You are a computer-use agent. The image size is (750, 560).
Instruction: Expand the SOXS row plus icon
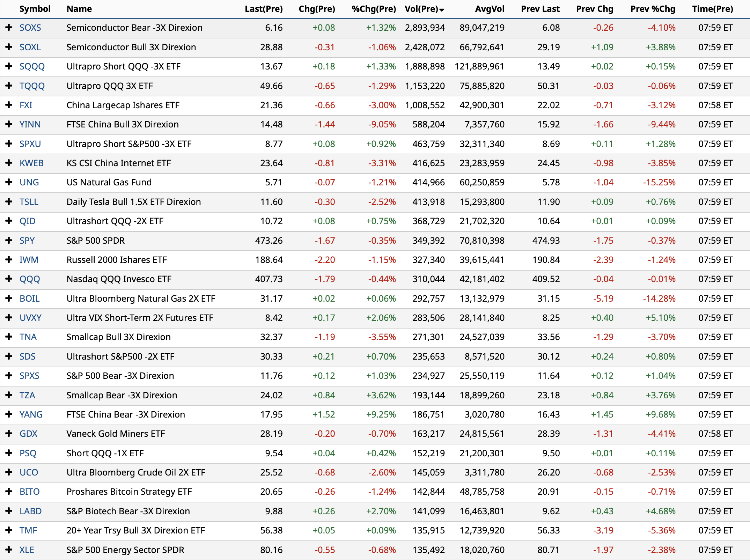[x=9, y=28]
